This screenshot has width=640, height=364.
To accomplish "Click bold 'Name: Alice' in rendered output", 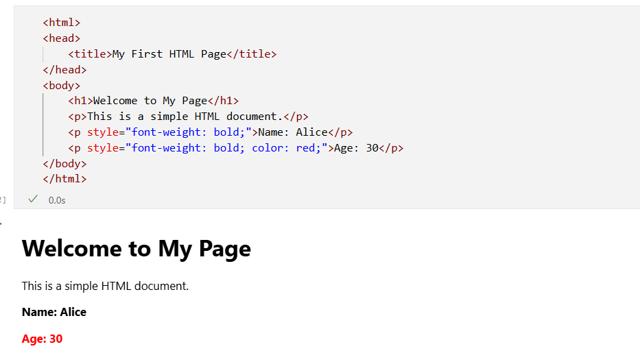I will tap(54, 313).
